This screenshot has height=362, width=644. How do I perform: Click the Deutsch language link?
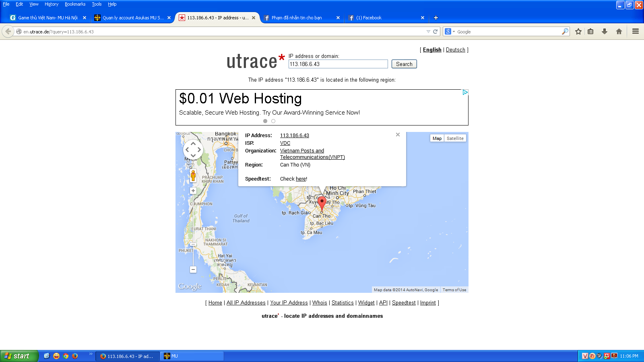(456, 50)
